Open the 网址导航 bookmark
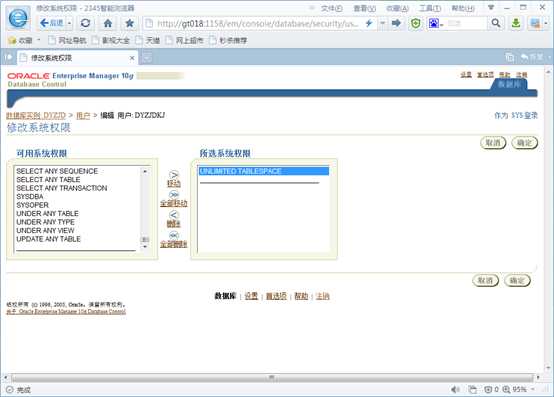The image size is (554, 397). pyautogui.click(x=67, y=41)
